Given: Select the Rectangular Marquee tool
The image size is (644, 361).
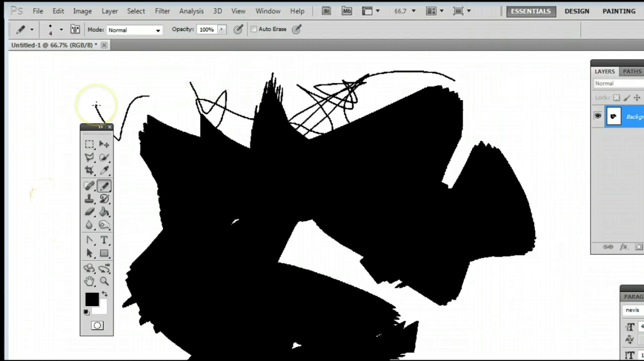Looking at the screenshot, I should tap(89, 145).
